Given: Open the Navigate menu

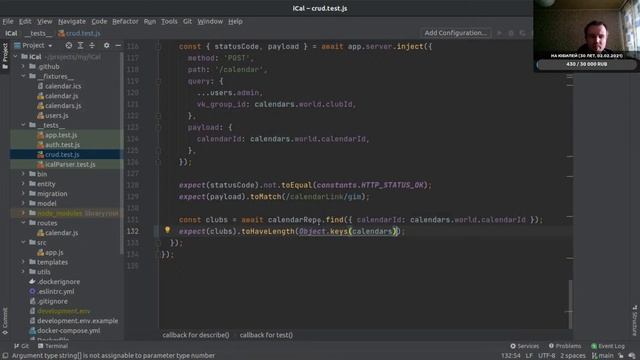Looking at the screenshot, I should pos(72,21).
